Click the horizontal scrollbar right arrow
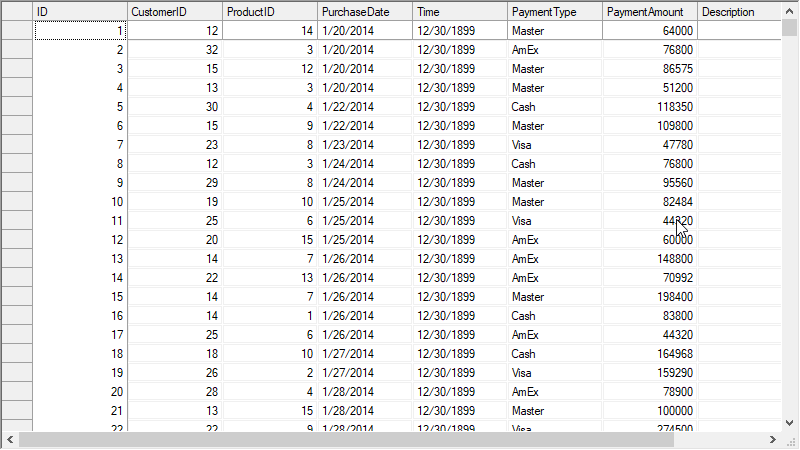 [x=773, y=440]
